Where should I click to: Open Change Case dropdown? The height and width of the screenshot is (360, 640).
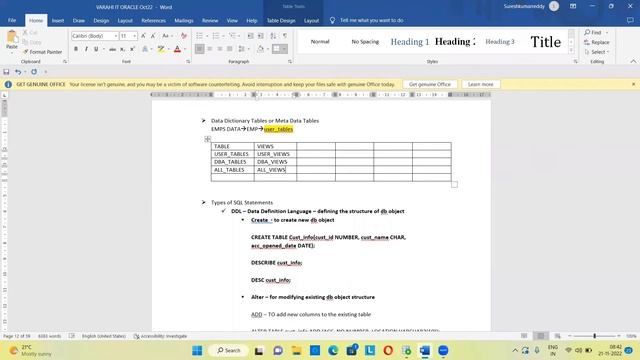pos(167,36)
